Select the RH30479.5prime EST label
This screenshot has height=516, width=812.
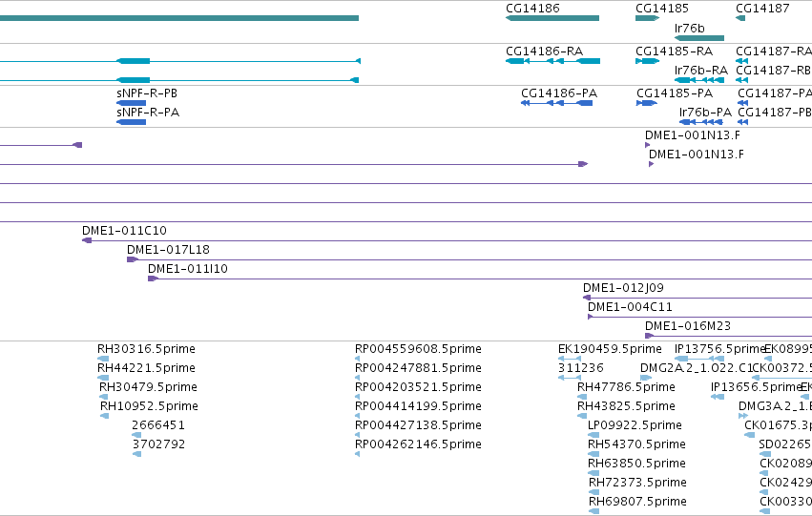point(148,387)
